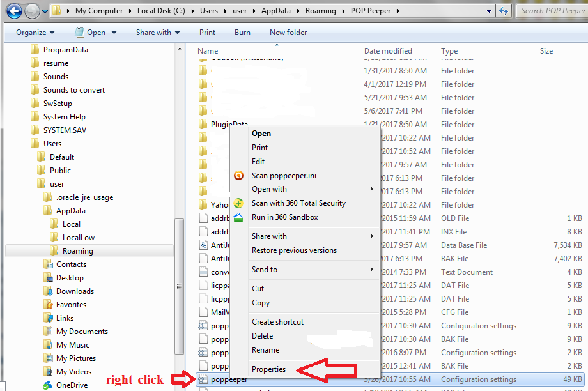Click the Contacts folder icon
588x391 pixels.
pos(48,264)
